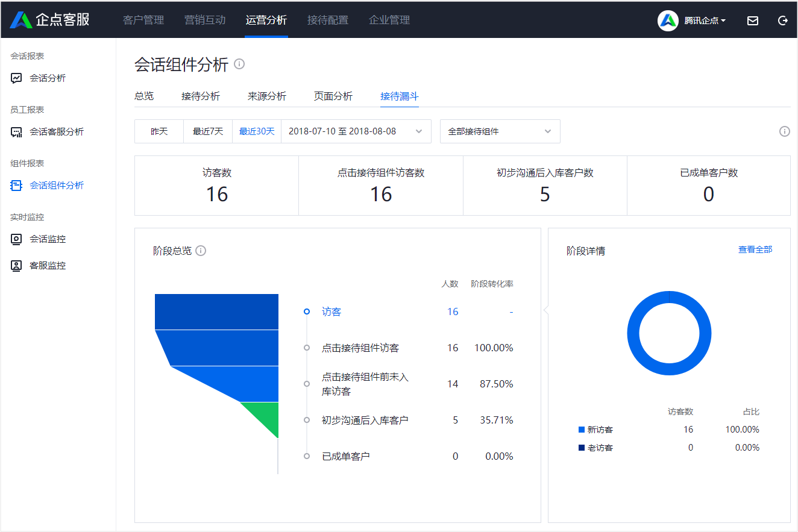The width and height of the screenshot is (798, 532).
Task: Click the 会话分析 chart icon
Action: pyautogui.click(x=16, y=78)
